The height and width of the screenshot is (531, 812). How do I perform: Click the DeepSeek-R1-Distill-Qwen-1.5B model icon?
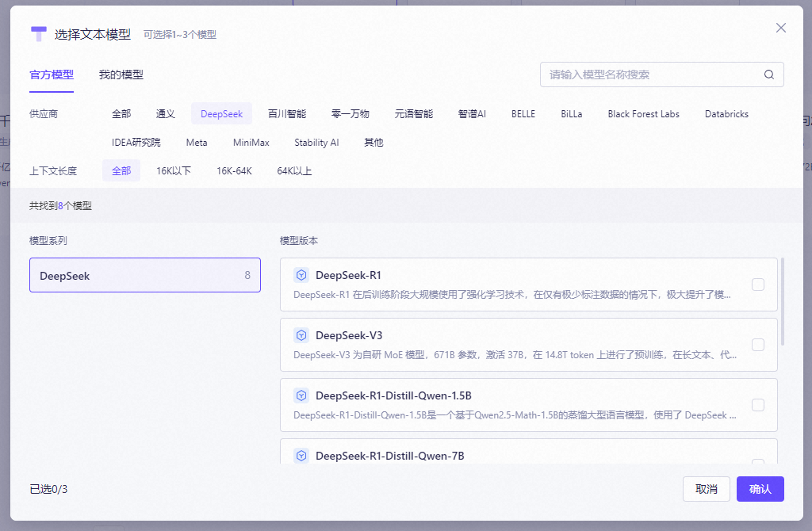[301, 395]
